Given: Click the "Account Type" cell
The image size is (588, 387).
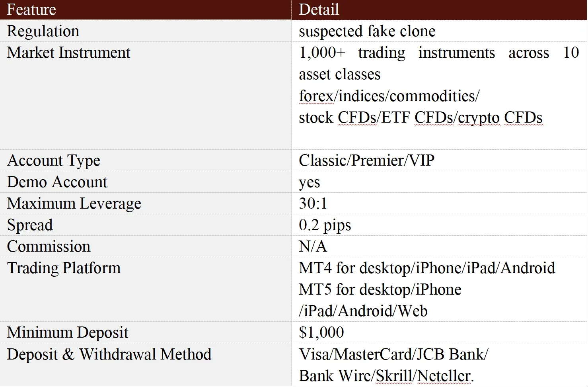Looking at the screenshot, I should pos(54,160).
